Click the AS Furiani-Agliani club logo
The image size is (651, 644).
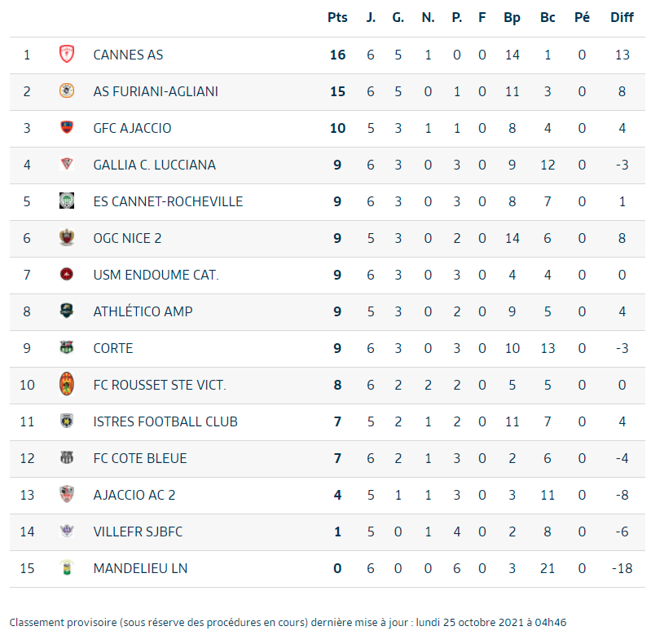(x=67, y=90)
